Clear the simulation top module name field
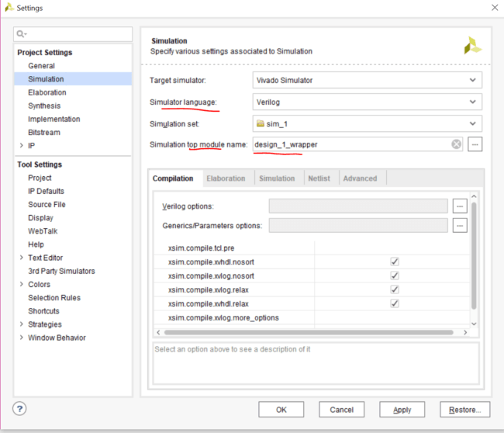The width and height of the screenshot is (504, 433). point(456,144)
